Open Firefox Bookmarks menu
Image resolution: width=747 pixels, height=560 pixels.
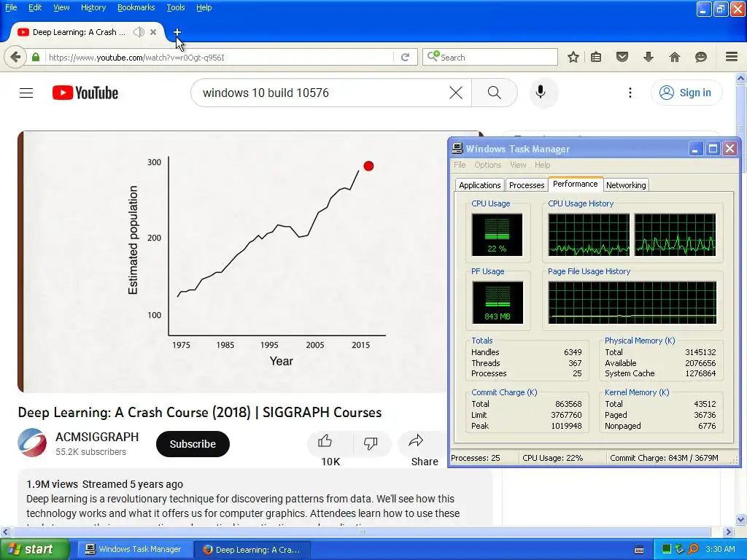(136, 7)
